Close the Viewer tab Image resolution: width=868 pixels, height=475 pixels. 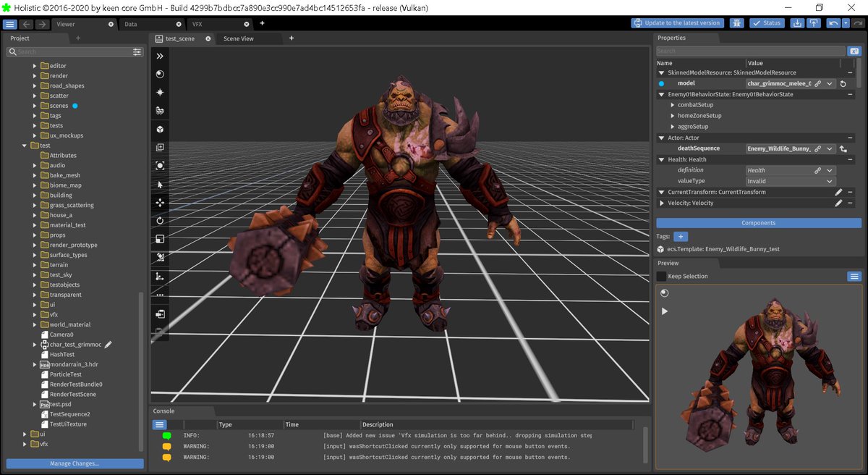[111, 24]
